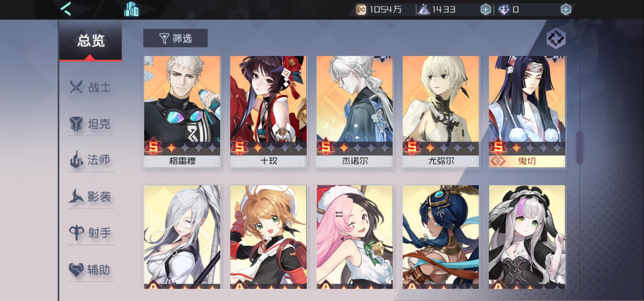Select the 十玖 character card

[269, 112]
